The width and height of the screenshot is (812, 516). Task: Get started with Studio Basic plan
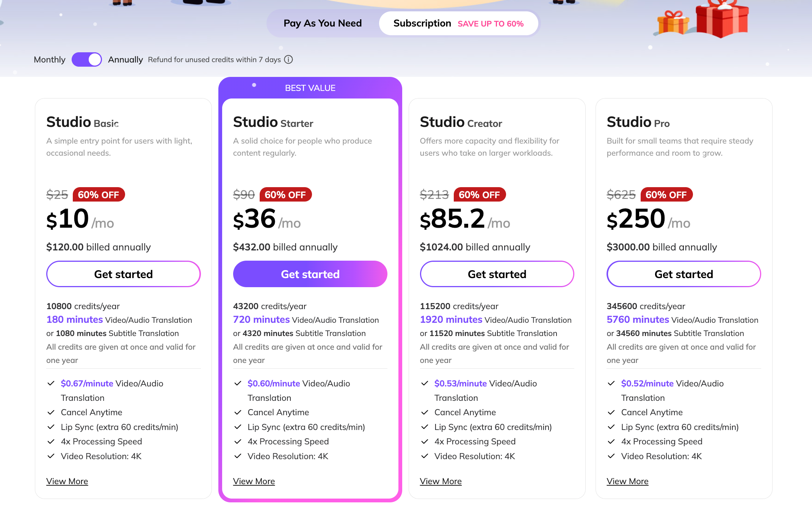(x=123, y=274)
